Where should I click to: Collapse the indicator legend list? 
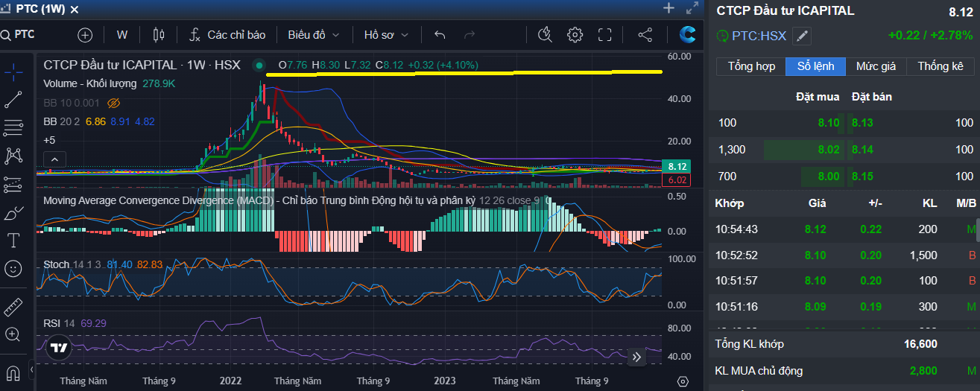click(x=55, y=158)
